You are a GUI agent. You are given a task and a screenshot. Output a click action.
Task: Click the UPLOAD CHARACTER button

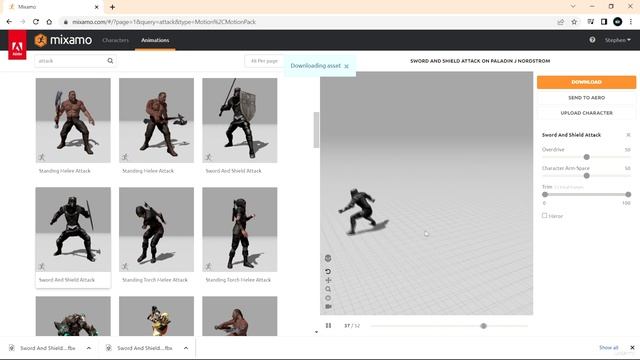(587, 113)
